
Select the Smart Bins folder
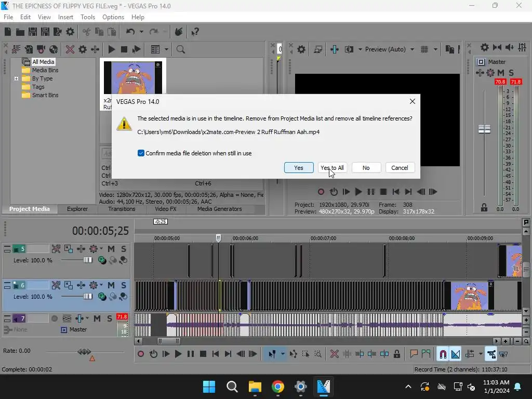(45, 95)
